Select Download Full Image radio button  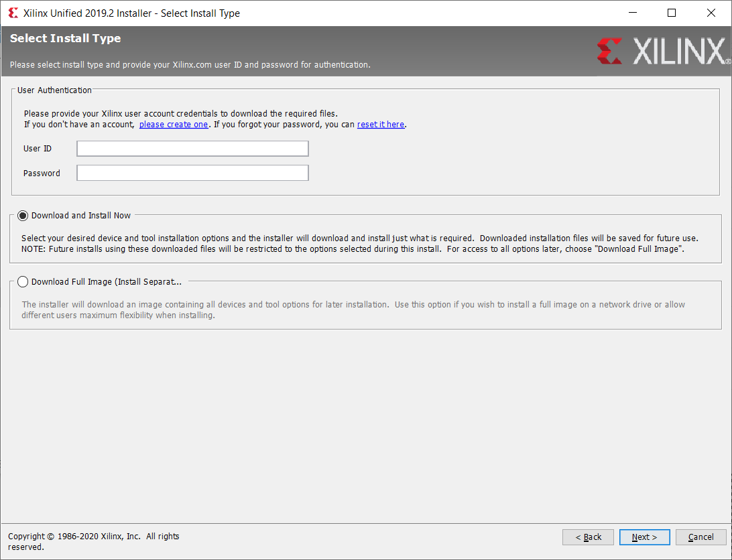22,282
